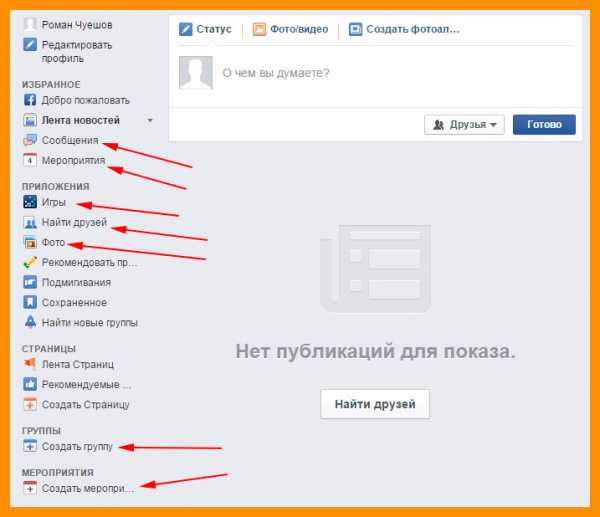The image size is (600, 517).
Task: Click the Найти друзей sidebar link
Action: pyautogui.click(x=74, y=222)
